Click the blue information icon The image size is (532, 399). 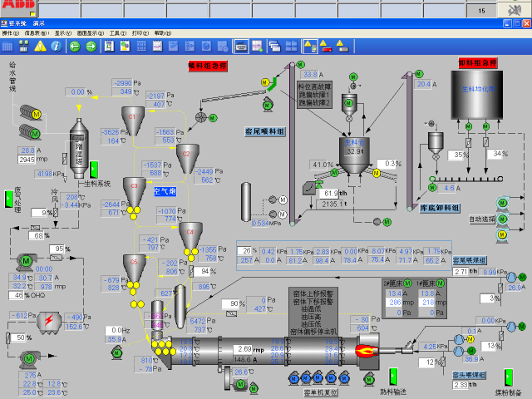[57, 47]
